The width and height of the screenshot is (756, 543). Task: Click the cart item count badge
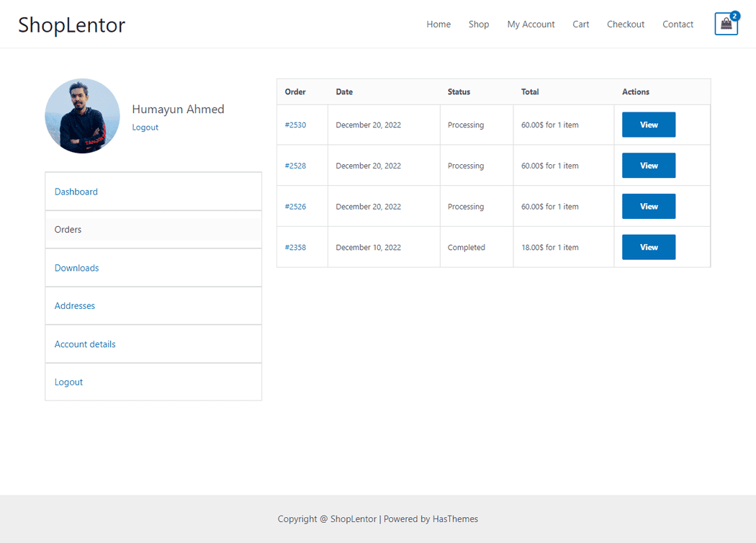tap(734, 15)
